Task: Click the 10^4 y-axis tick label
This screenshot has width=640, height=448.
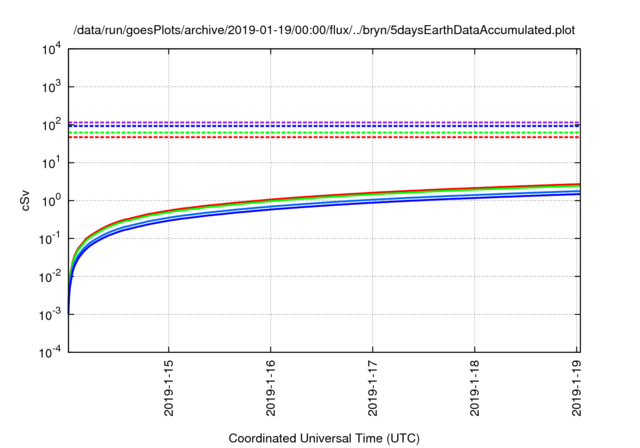Action: (51, 50)
